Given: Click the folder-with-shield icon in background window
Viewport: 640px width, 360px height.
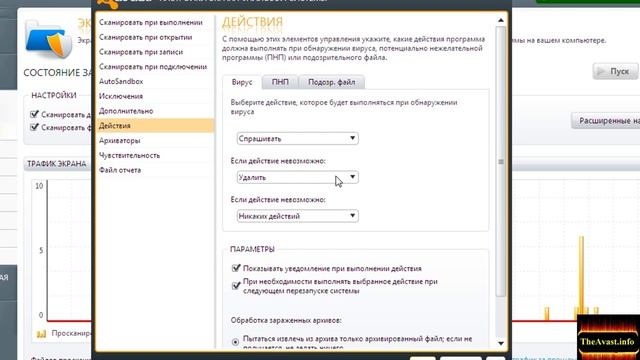Looking at the screenshot, I should point(48,39).
